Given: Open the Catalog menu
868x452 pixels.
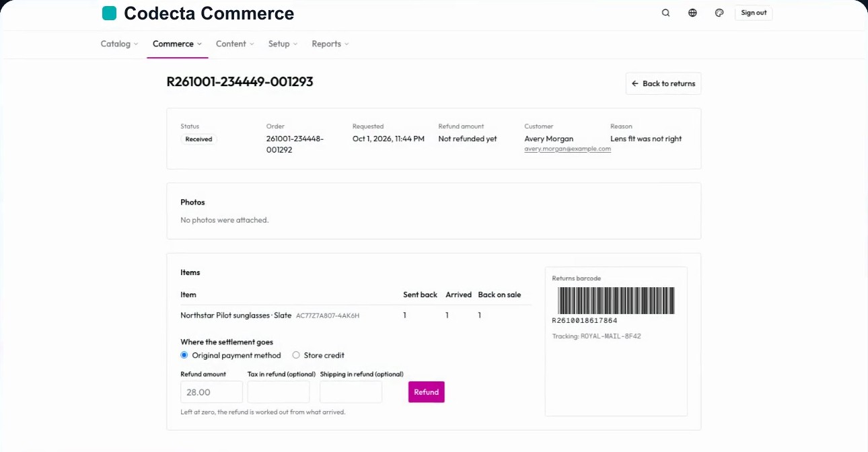Looking at the screenshot, I should 119,44.
